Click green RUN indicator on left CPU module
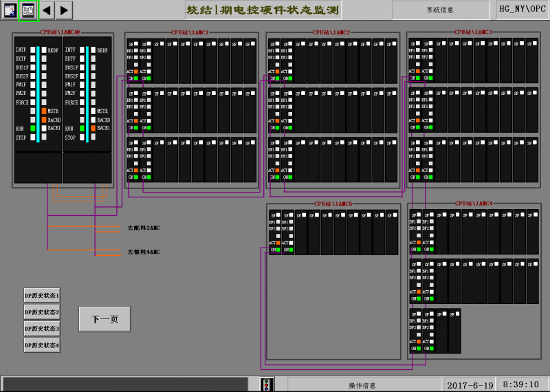550x392 pixels. point(32,128)
